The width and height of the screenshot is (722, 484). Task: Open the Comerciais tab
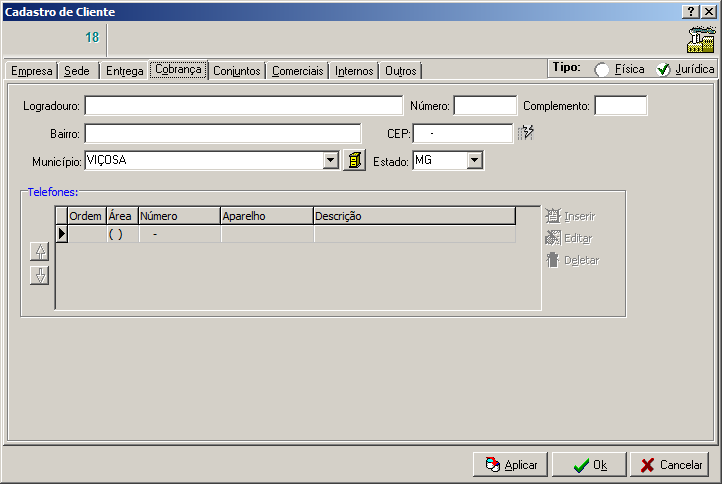pyautogui.click(x=298, y=71)
